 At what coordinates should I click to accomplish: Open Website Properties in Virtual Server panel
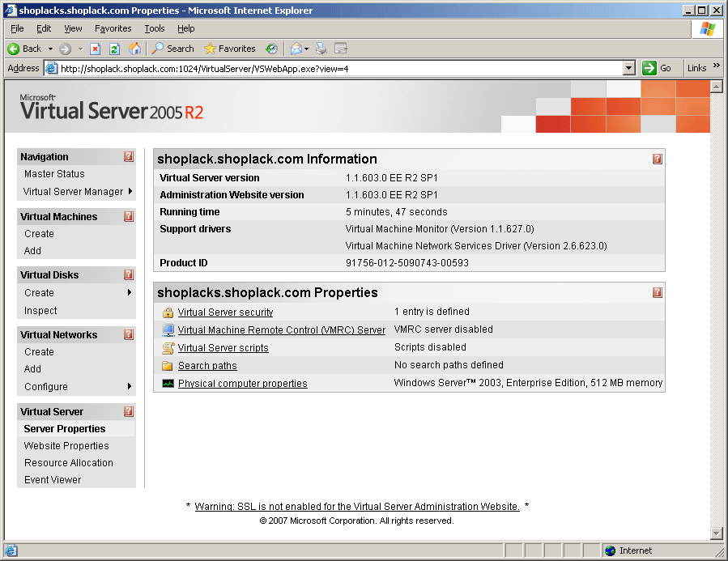[66, 446]
